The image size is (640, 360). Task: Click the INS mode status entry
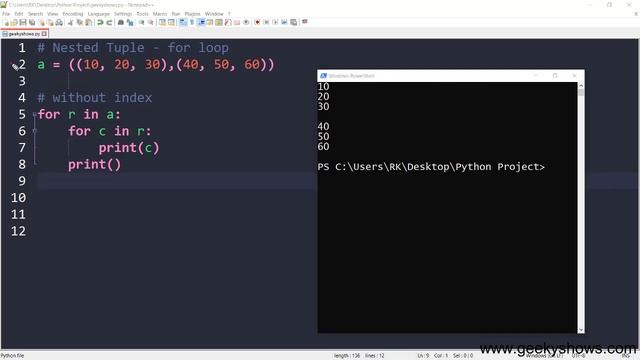pyautogui.click(x=626, y=356)
